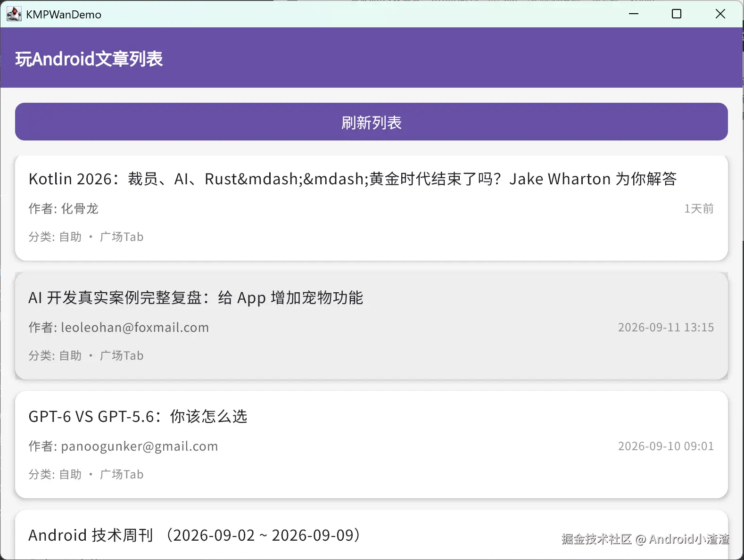Image resolution: width=744 pixels, height=560 pixels.
Task: Click the 2026-09-11 13:15 timestamp
Action: coord(666,328)
